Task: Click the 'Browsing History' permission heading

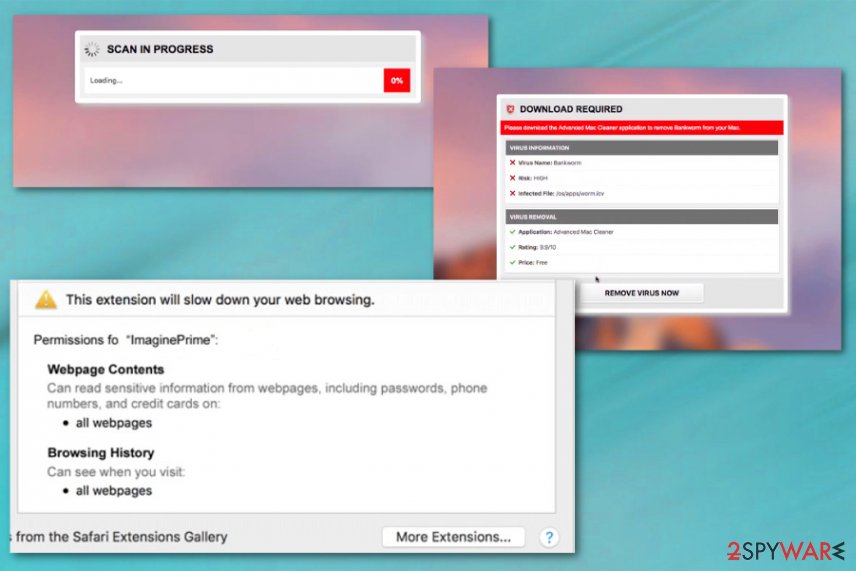Action: 100,453
